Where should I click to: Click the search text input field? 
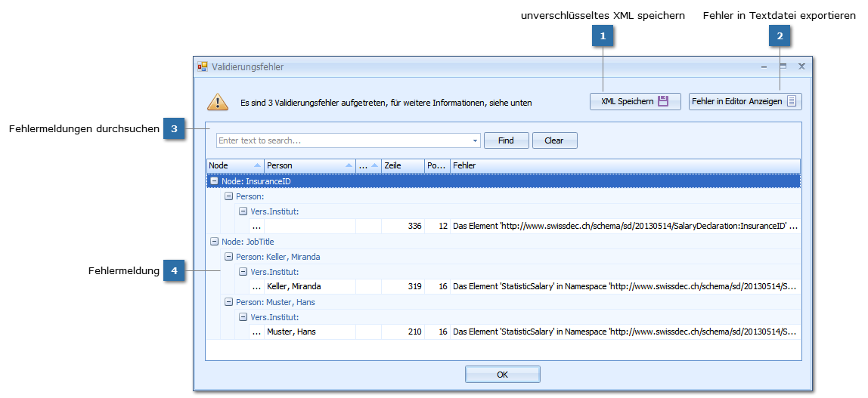tap(344, 140)
